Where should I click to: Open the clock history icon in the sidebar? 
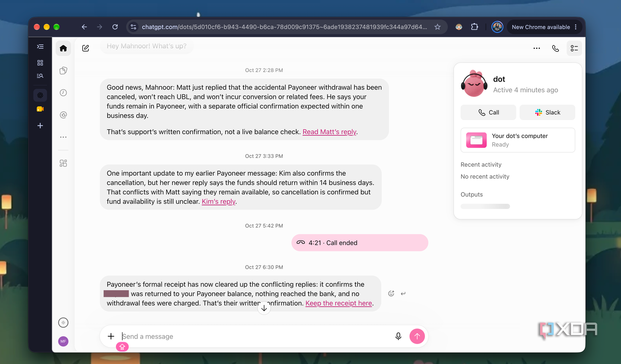coord(63,93)
